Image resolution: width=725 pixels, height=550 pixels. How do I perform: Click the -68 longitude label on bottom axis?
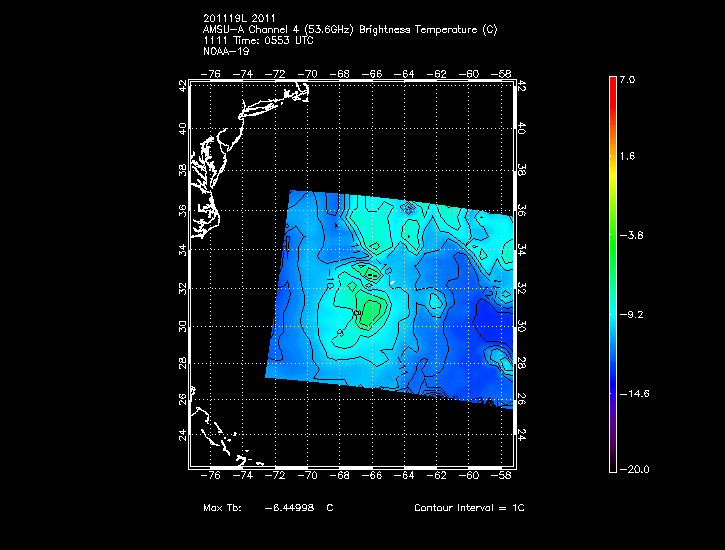(x=339, y=476)
